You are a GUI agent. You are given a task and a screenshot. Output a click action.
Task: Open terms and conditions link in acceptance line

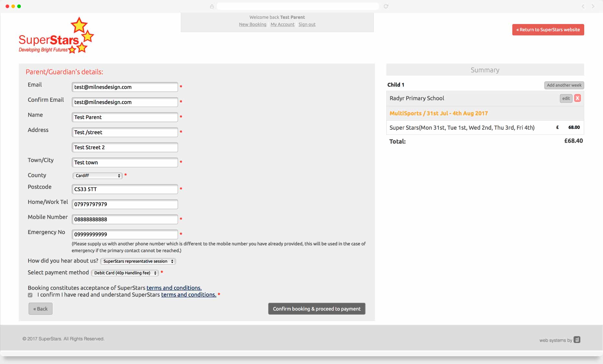point(174,288)
